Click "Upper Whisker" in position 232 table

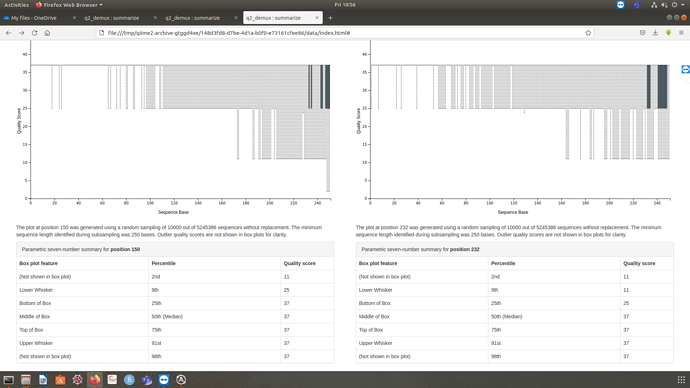point(375,343)
